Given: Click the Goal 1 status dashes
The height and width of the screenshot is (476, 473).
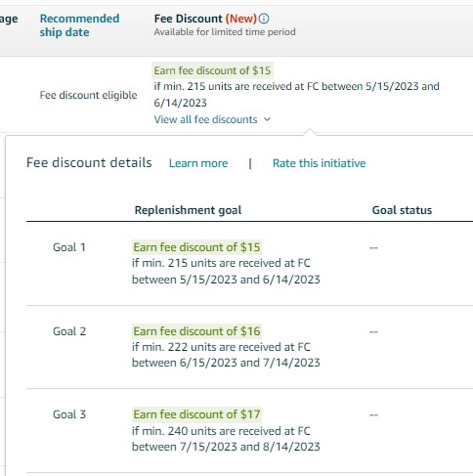Looking at the screenshot, I should 373,247.
